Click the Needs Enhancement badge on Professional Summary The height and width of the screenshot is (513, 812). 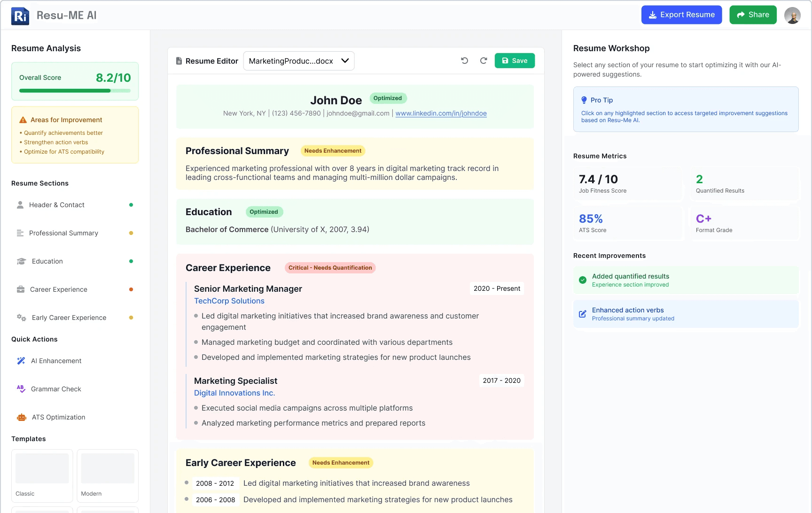pos(333,150)
